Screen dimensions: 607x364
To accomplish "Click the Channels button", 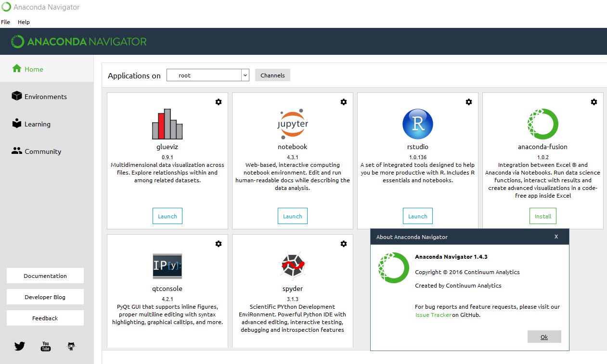I will click(x=272, y=75).
